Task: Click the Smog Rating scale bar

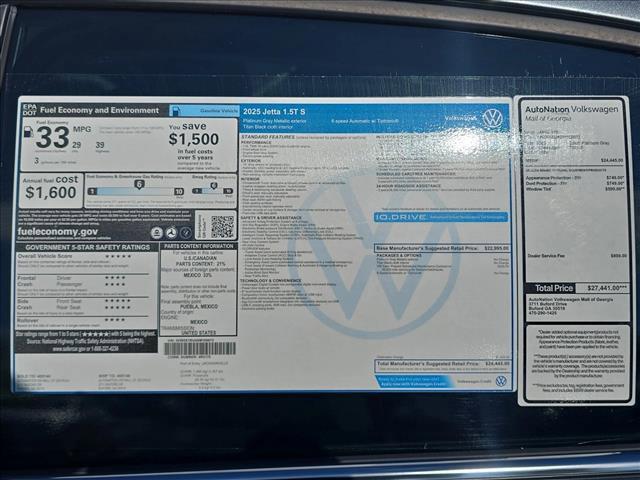Action: click(x=212, y=189)
